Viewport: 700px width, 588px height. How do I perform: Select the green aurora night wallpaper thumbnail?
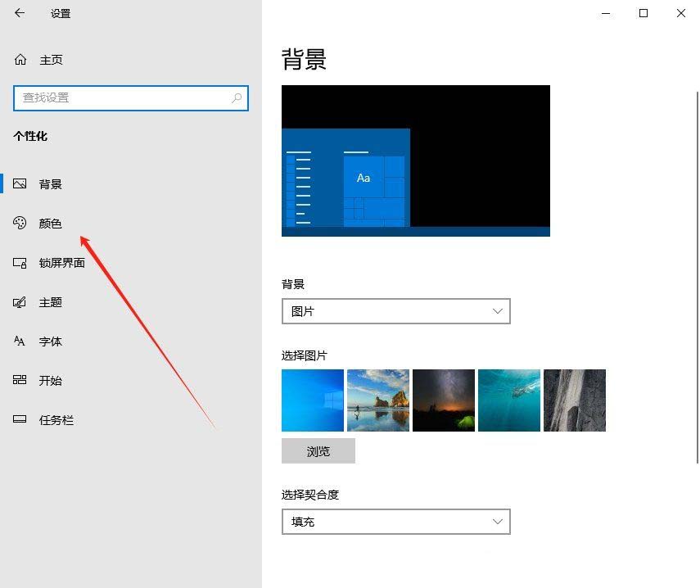point(444,400)
